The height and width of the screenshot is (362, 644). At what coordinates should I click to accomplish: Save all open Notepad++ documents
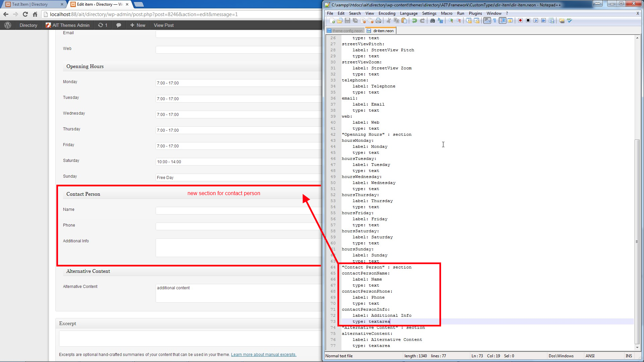[355, 20]
